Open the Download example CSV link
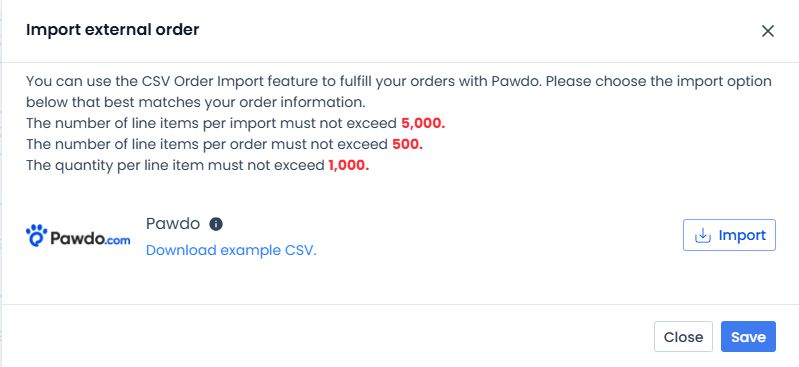 click(231, 250)
